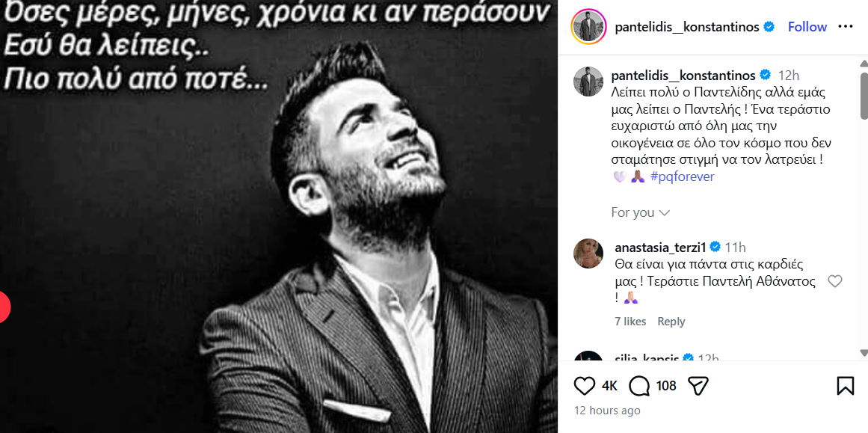Viewport: 868px width, 433px height.
Task: Like anastasia_terzi1's comment
Action: (x=835, y=281)
